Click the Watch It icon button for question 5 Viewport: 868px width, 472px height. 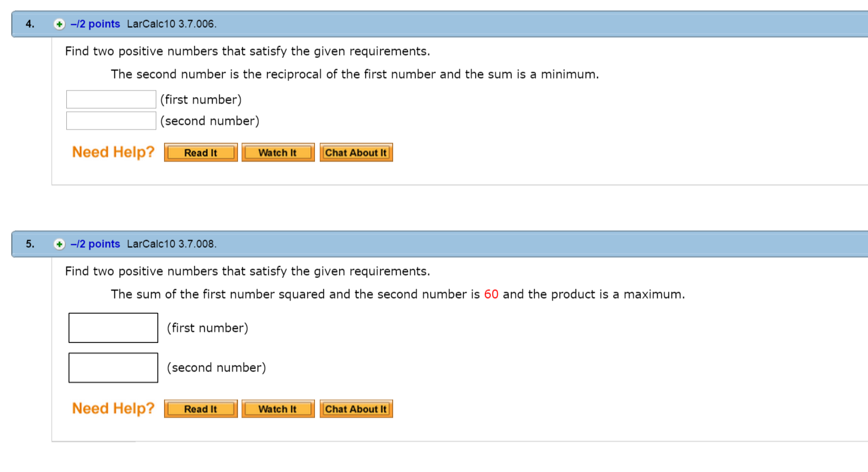[x=278, y=408]
